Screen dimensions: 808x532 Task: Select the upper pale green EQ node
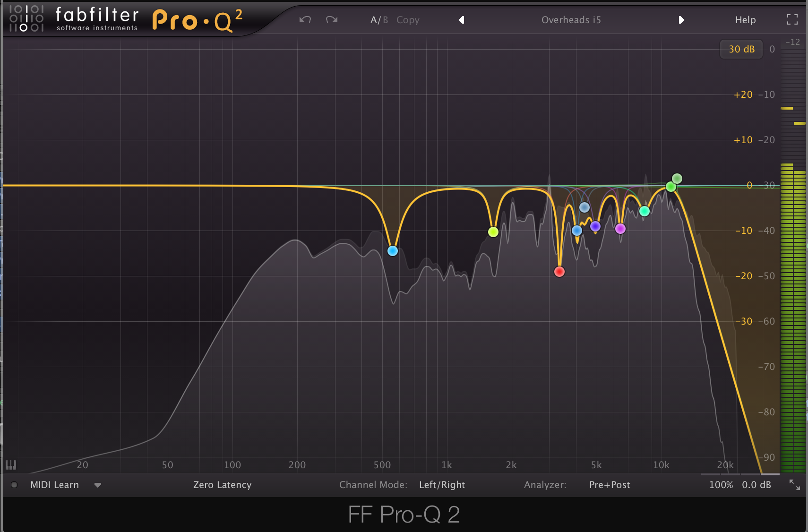pos(677,179)
